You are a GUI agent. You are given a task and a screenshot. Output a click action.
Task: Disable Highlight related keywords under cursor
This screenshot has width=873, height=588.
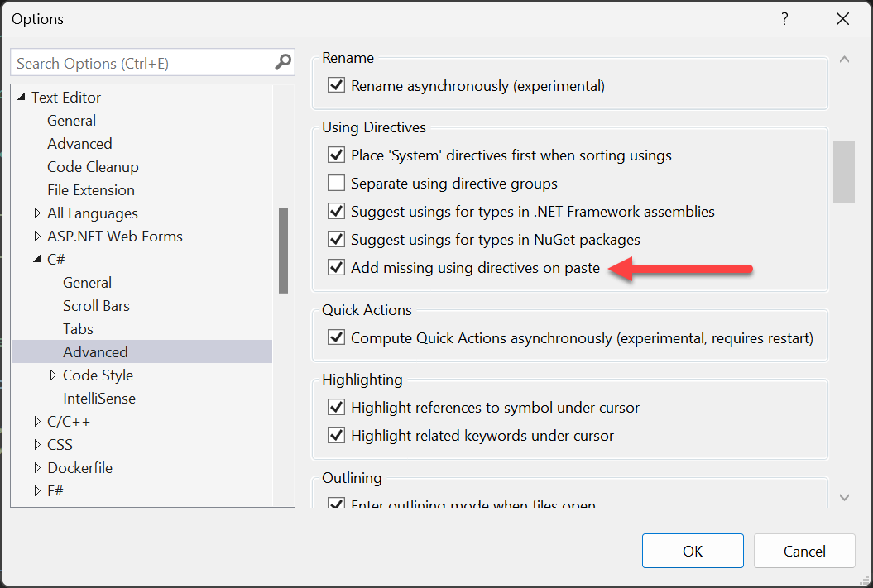click(x=336, y=436)
